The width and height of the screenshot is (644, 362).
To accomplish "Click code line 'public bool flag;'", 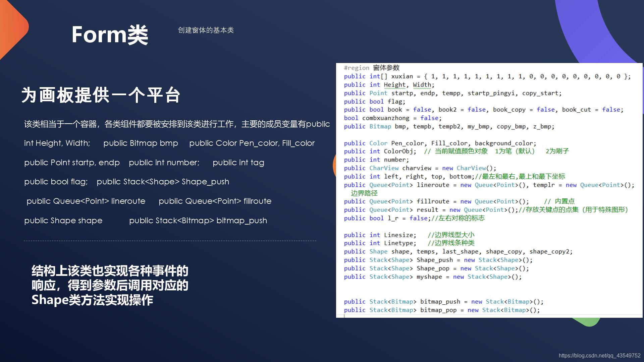I will 375,102.
